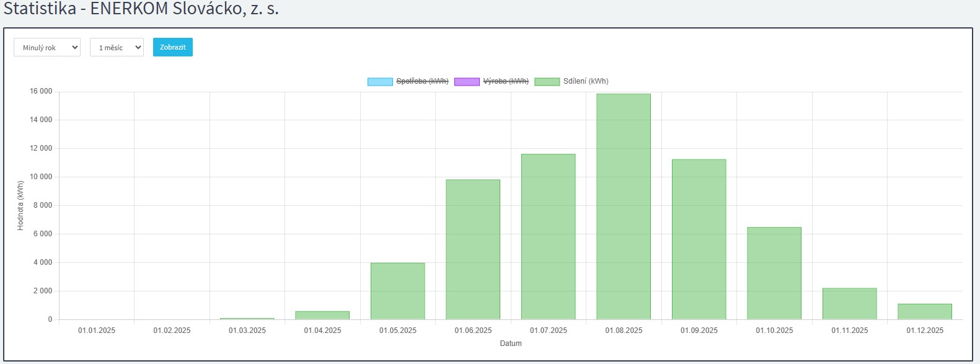Click the September 2025 bar

699,239
